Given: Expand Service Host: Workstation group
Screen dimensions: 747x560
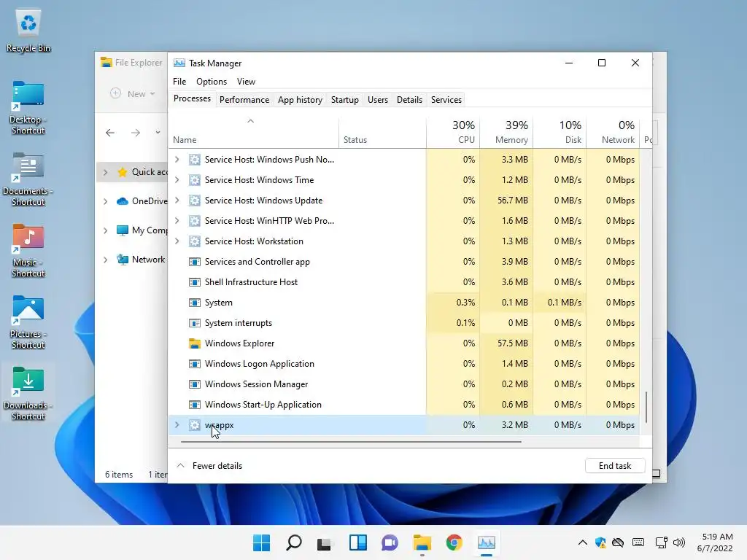Looking at the screenshot, I should click(x=177, y=241).
